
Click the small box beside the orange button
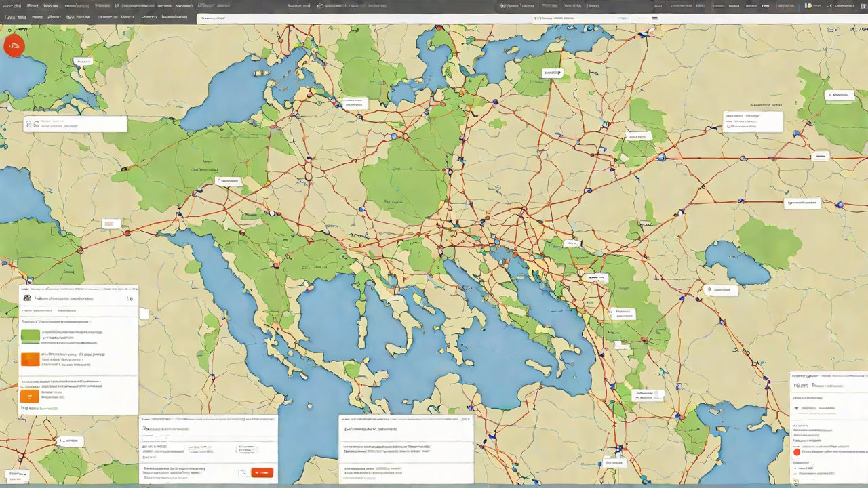(243, 472)
